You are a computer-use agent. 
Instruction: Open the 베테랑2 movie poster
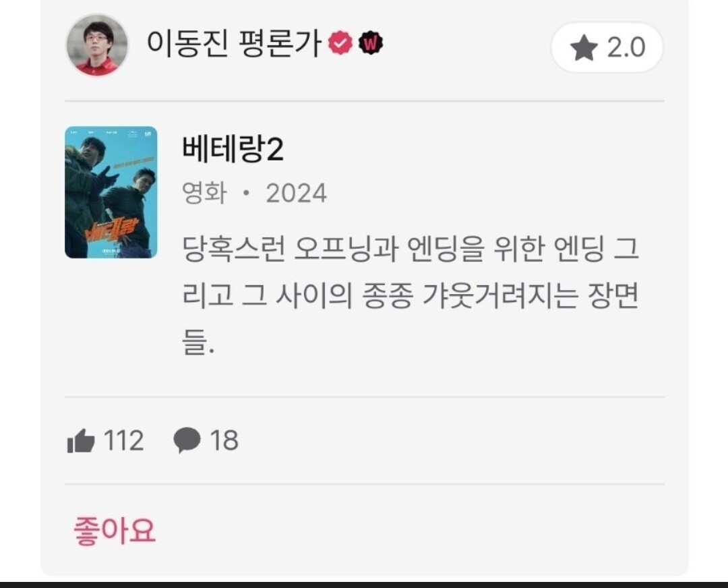111,192
